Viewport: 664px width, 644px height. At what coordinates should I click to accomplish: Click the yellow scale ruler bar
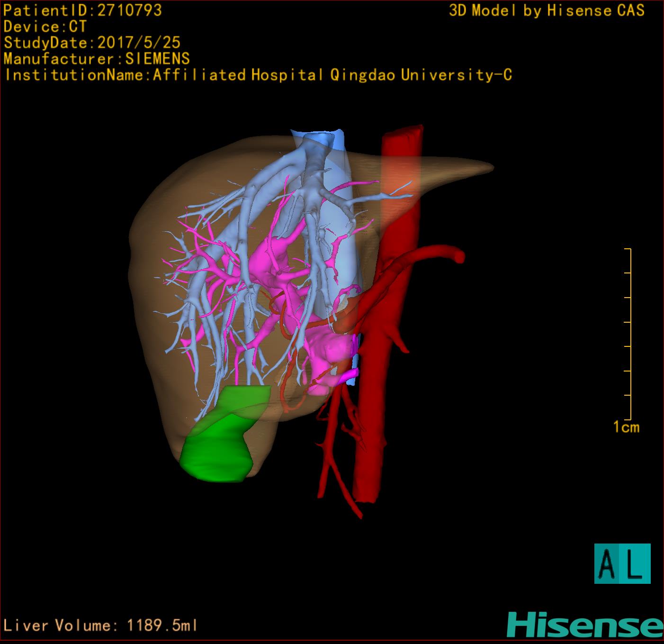tap(628, 334)
